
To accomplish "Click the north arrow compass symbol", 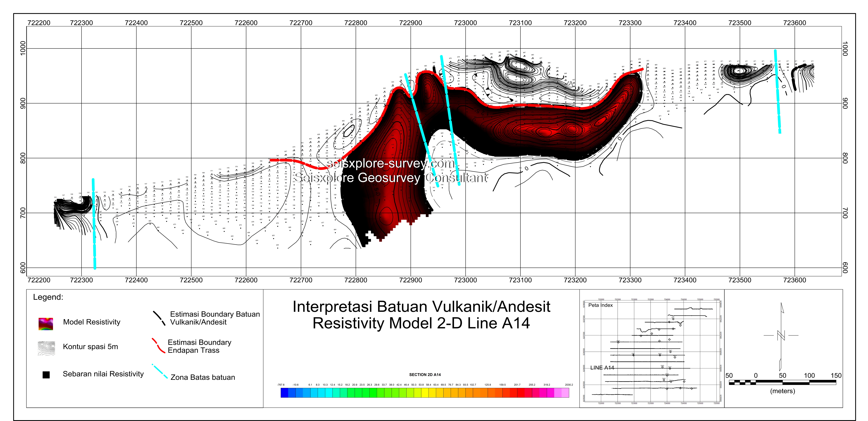I will [x=781, y=336].
